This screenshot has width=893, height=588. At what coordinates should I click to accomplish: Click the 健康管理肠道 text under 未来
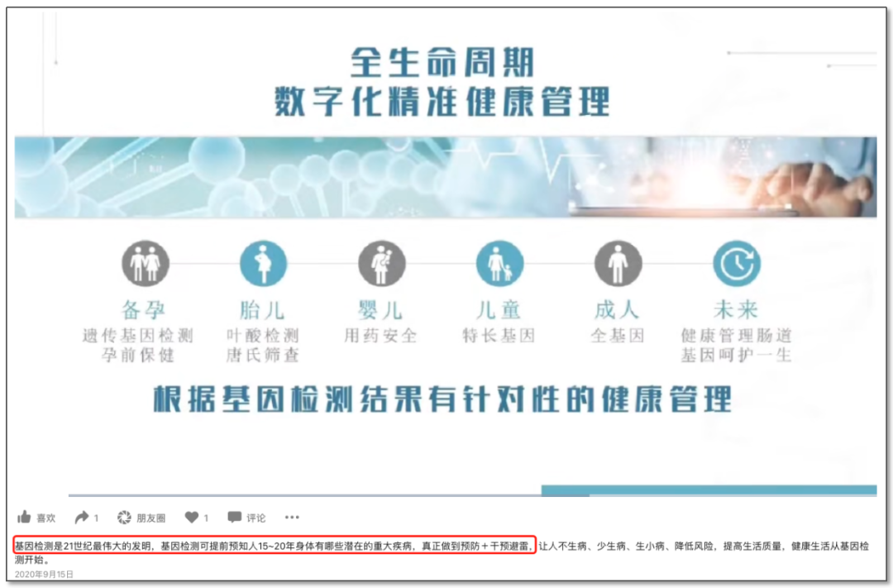coord(736,336)
